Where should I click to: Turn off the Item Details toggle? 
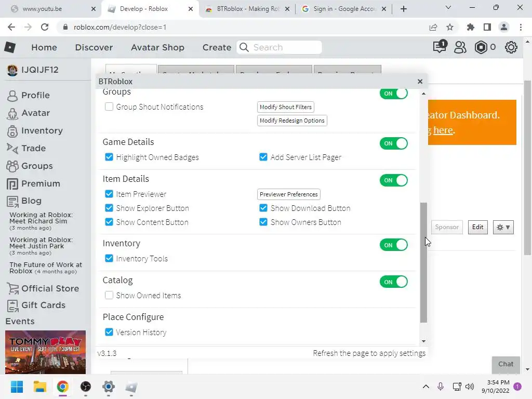(x=394, y=180)
